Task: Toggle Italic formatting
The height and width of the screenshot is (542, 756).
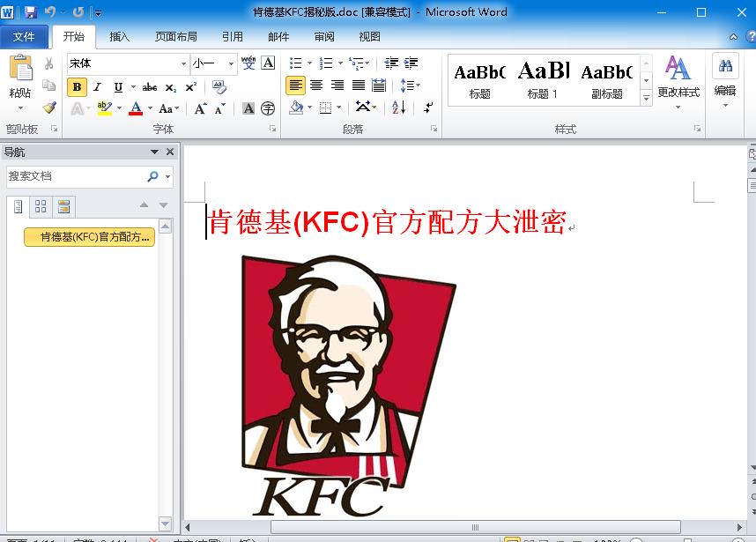Action: (98, 86)
